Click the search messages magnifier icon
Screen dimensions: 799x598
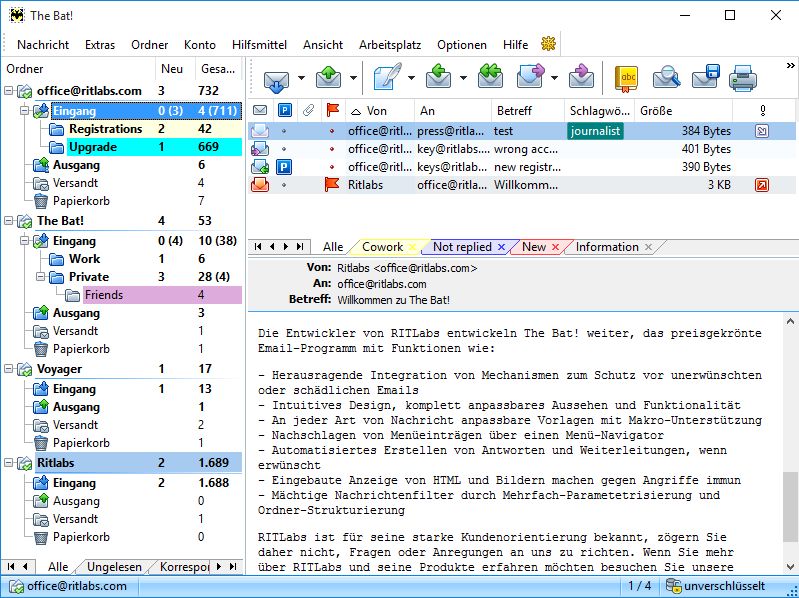[666, 77]
